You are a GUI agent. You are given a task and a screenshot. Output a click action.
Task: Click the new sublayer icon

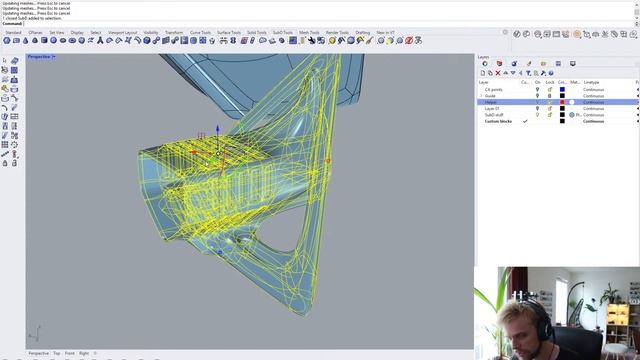click(490, 73)
